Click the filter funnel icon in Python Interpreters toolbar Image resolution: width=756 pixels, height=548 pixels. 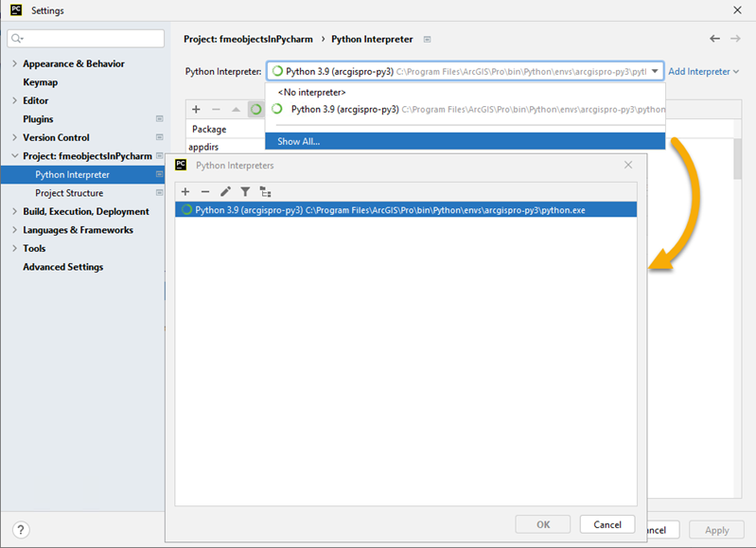click(245, 191)
